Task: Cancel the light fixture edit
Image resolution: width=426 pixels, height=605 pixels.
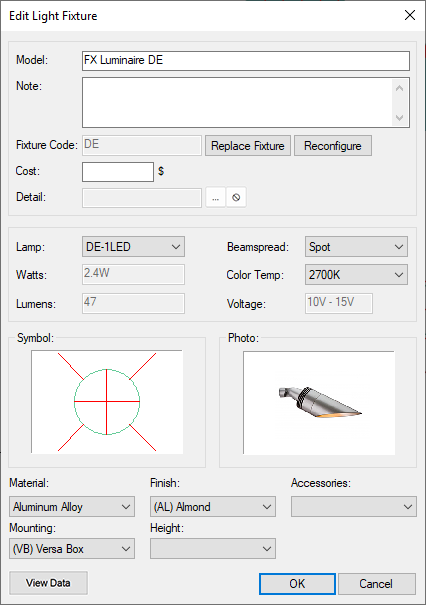Action: 377,583
